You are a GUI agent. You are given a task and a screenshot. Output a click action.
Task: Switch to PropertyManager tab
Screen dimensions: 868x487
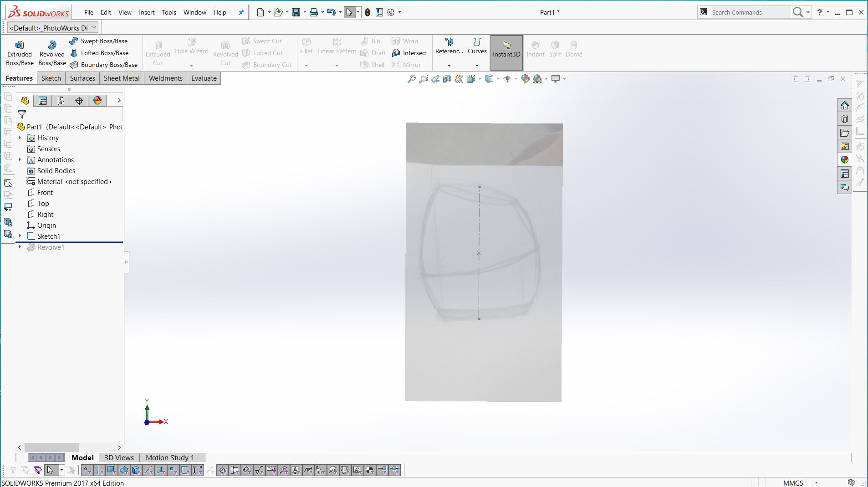[x=43, y=101]
